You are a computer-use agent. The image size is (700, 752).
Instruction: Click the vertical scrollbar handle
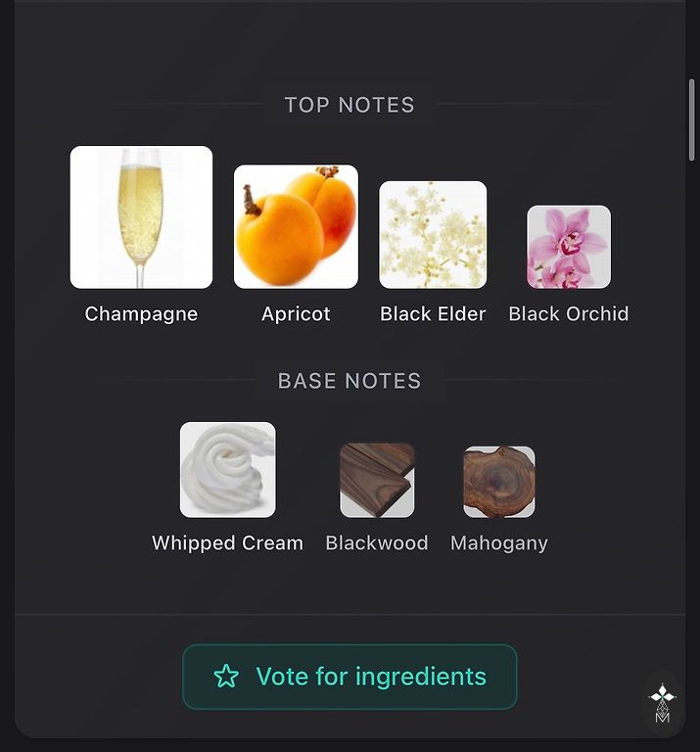(x=691, y=119)
